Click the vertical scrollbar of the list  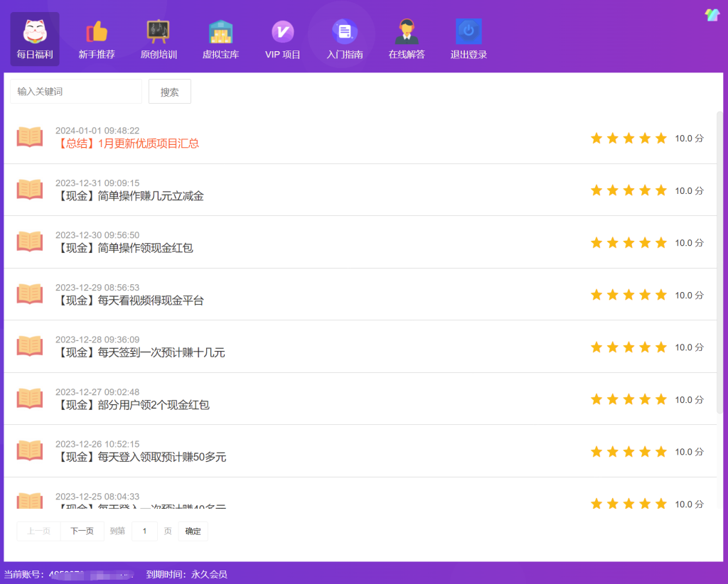click(719, 263)
